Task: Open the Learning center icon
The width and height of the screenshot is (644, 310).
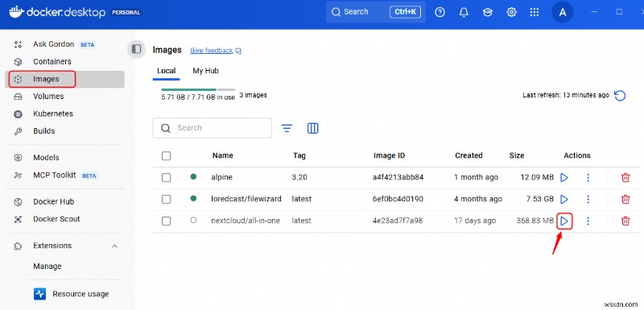Action: [488, 12]
